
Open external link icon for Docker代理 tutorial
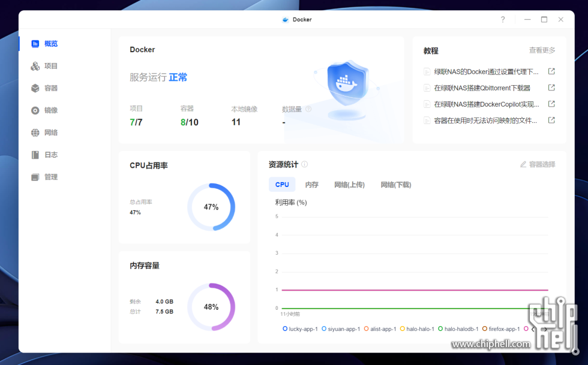(551, 71)
